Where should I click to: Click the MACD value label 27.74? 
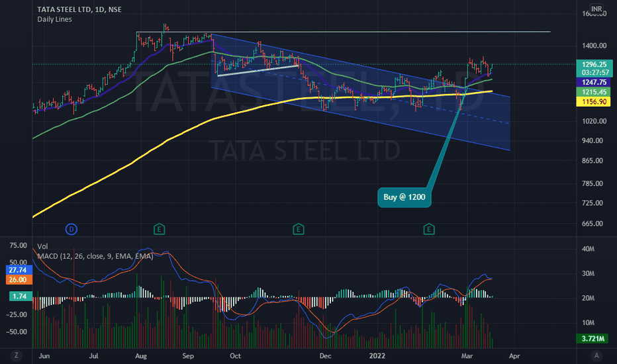coord(19,270)
